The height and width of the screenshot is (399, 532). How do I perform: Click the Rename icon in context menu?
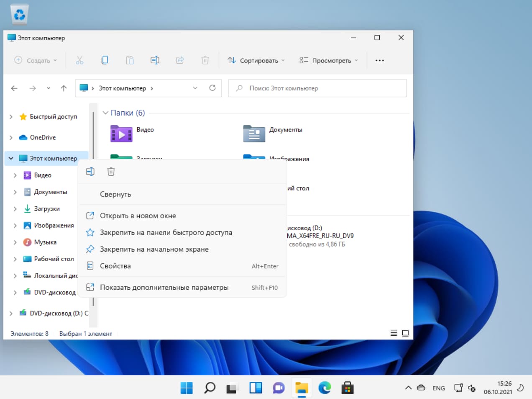point(90,172)
